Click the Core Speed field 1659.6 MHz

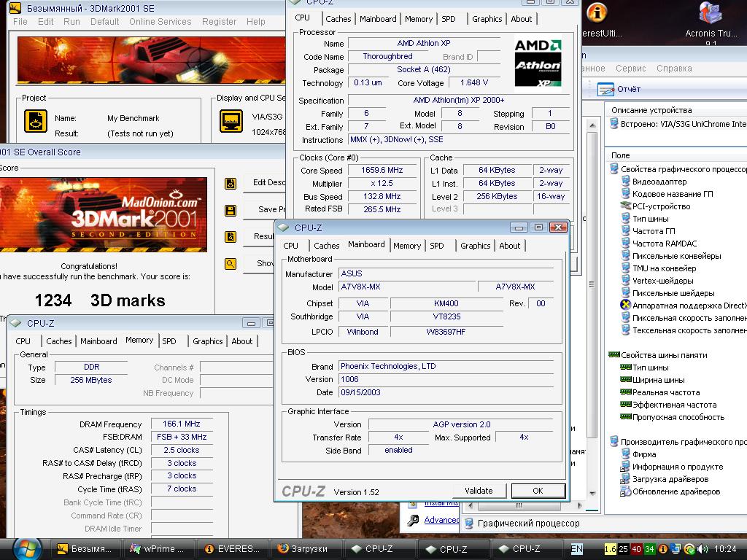tap(382, 170)
